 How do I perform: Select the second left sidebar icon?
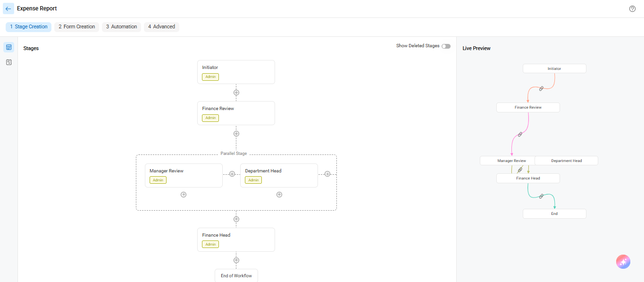tap(8, 62)
